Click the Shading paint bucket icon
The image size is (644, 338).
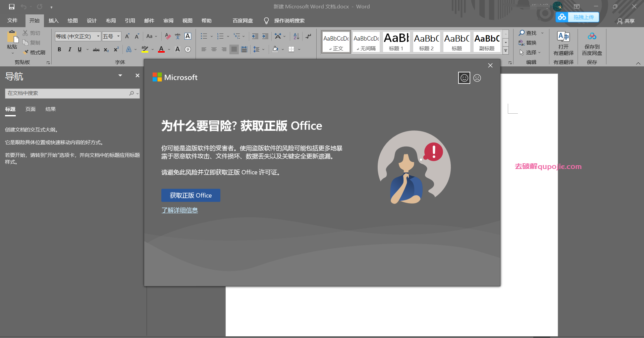[x=275, y=49]
